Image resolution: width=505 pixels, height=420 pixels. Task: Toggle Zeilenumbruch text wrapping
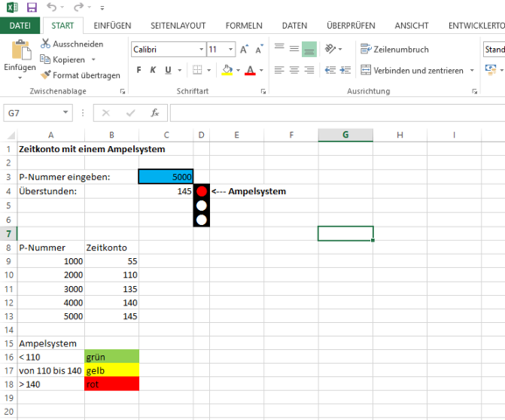coord(395,49)
